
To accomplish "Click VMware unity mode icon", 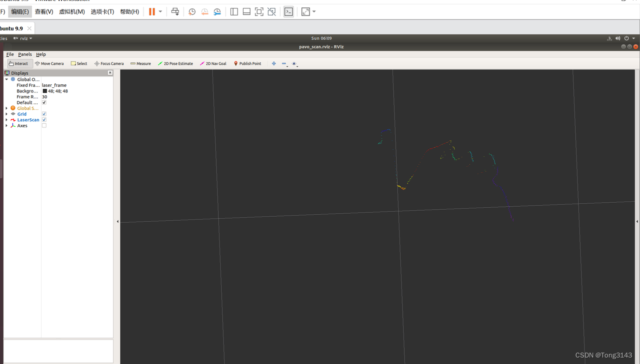I will click(x=271, y=11).
